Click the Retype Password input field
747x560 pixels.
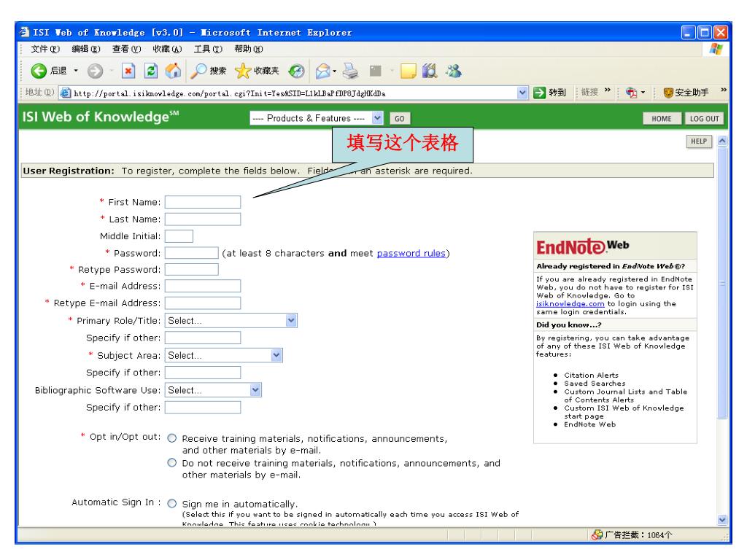click(x=192, y=270)
